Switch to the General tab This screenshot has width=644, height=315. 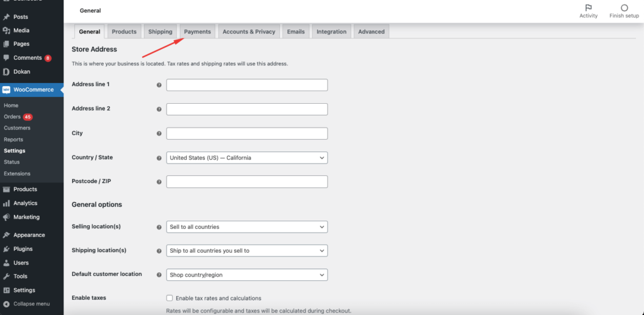[x=89, y=31]
